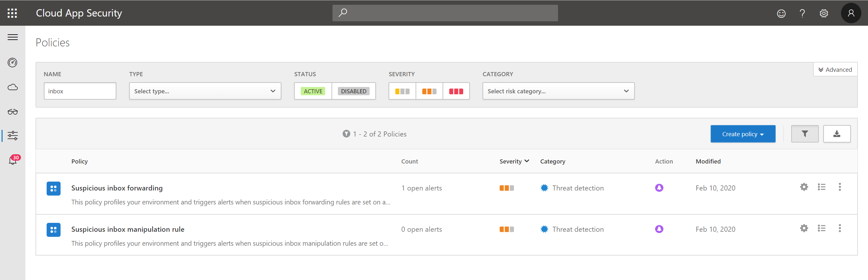Toggle the low severity filter
The image size is (868, 280).
[x=402, y=91]
